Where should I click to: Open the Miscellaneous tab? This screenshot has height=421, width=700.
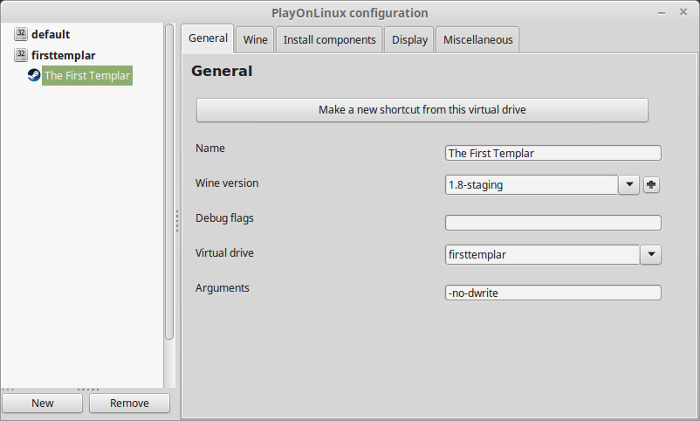point(477,40)
